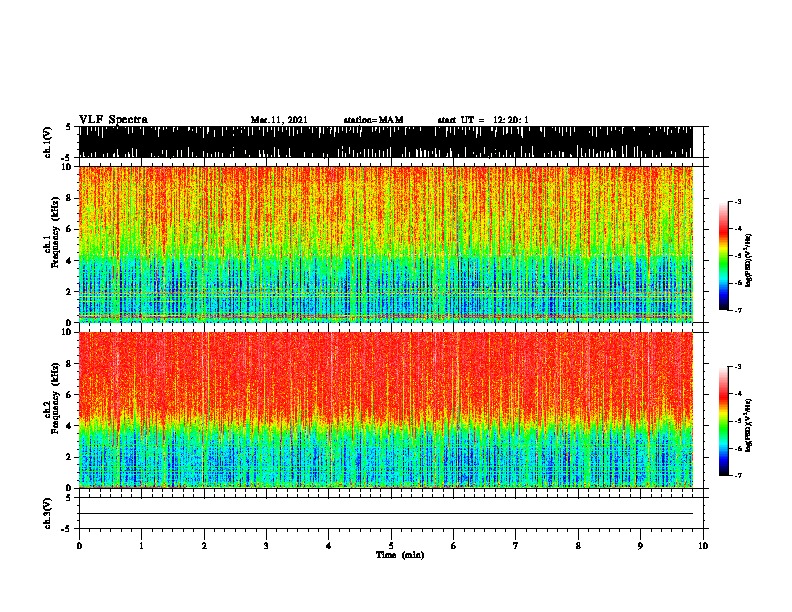Click the black ch.1 voltage waveform panel
The width and height of the screenshot is (792, 612).
386,142
